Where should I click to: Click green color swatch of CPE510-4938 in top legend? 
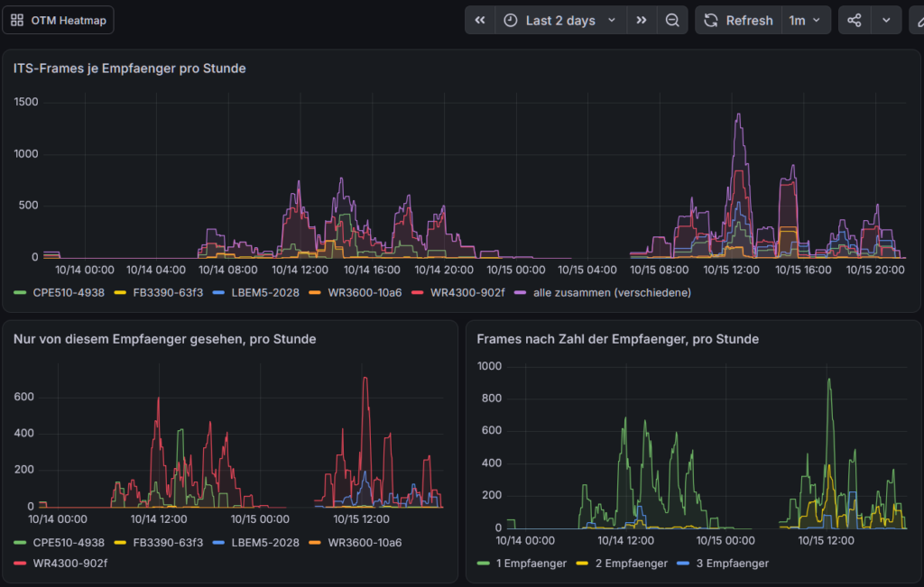(x=20, y=293)
